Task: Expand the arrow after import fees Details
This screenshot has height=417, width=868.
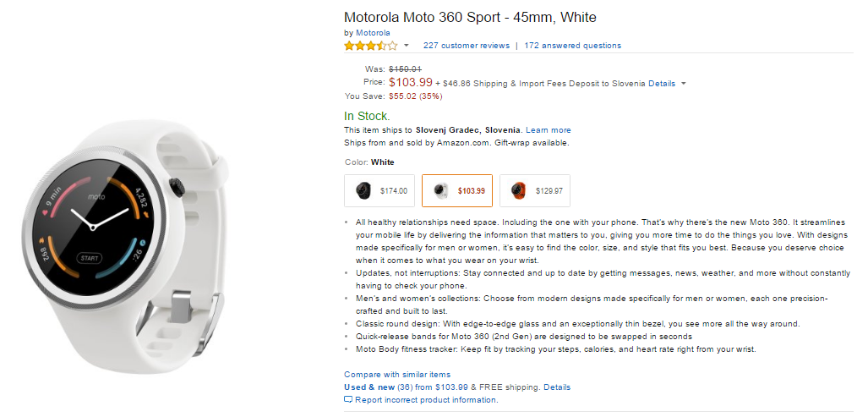Action: [x=683, y=84]
